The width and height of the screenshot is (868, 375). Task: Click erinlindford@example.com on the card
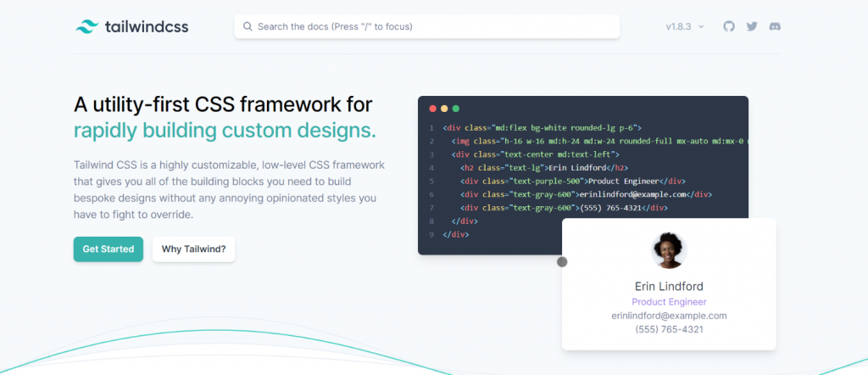tap(669, 316)
